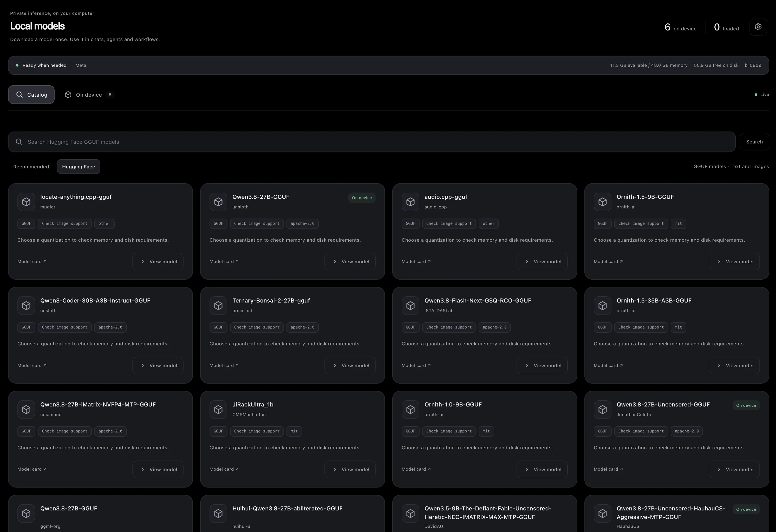Click the '6 on device' counter

point(680,27)
